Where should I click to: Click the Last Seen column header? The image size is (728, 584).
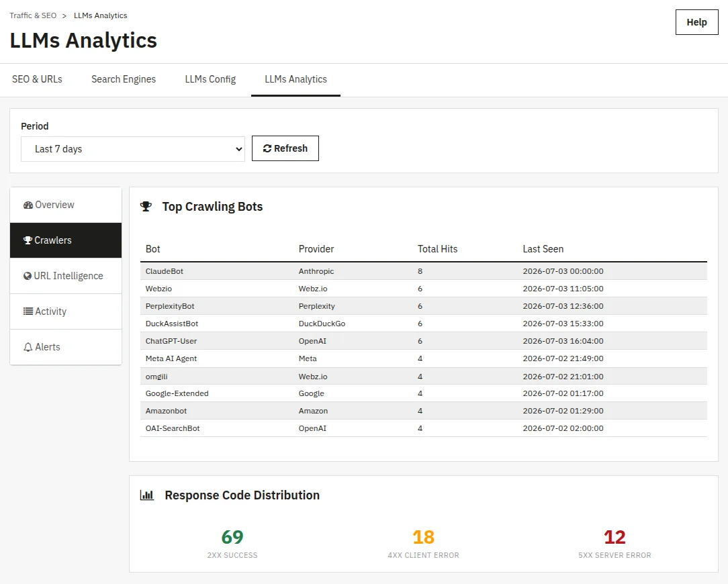coord(543,249)
